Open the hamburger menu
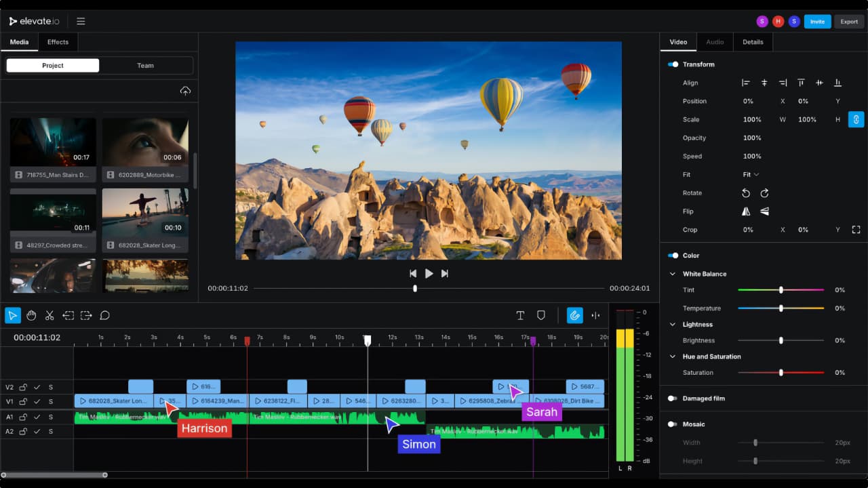This screenshot has height=488, width=868. (81, 21)
